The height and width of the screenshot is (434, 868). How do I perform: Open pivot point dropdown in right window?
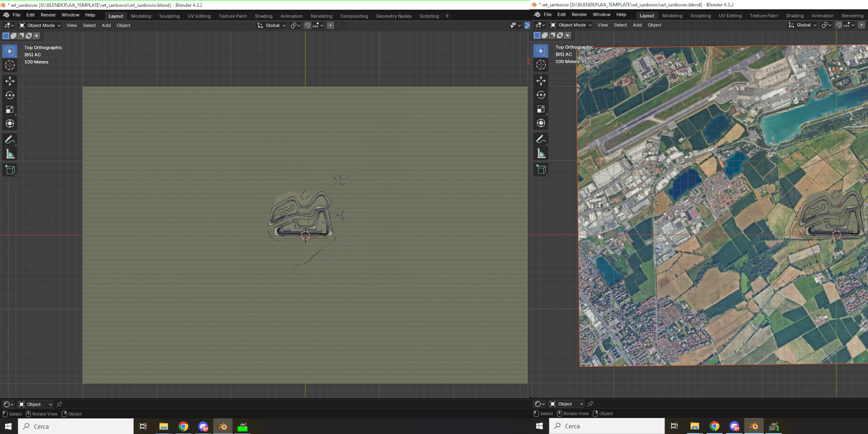pyautogui.click(x=826, y=25)
